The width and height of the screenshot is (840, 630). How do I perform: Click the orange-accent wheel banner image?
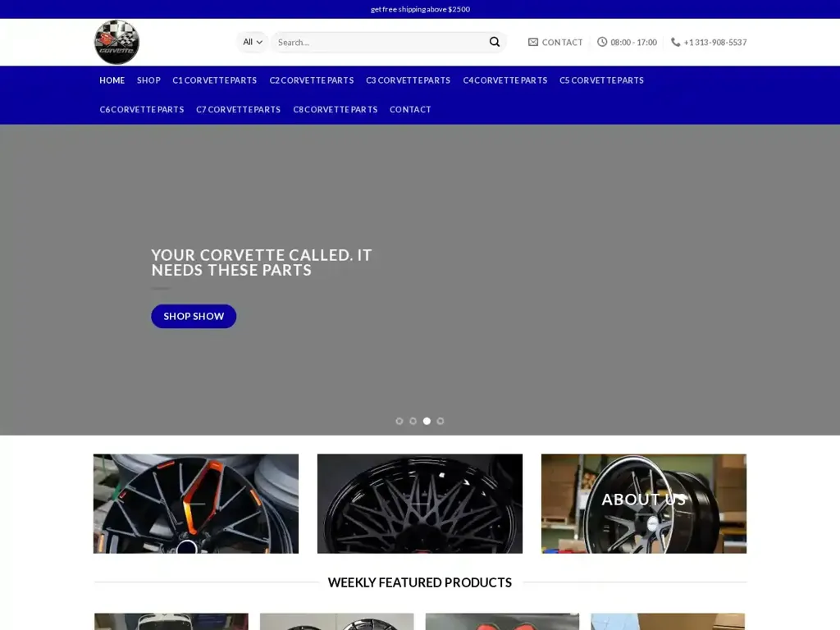(195, 503)
